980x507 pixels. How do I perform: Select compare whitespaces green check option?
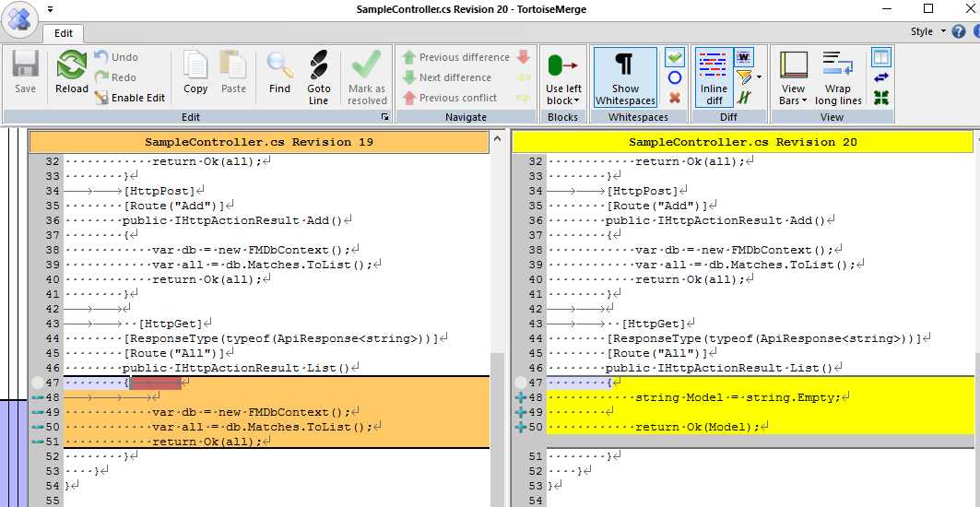pos(674,57)
